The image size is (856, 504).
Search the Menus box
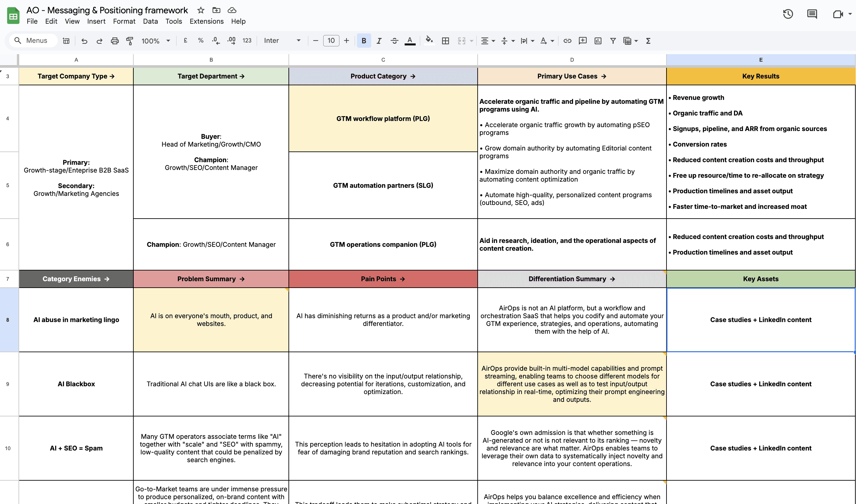(x=33, y=41)
